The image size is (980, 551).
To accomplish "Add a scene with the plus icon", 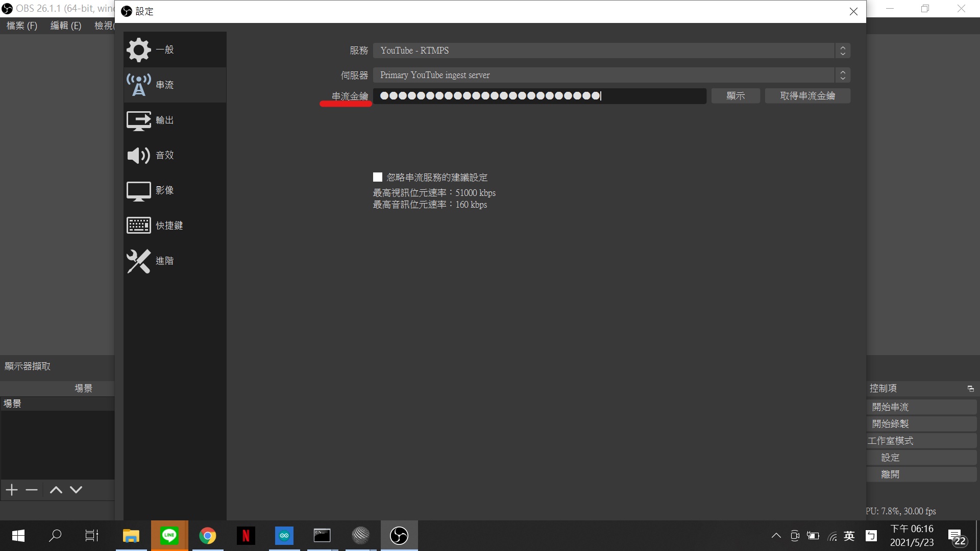I will pos(12,490).
